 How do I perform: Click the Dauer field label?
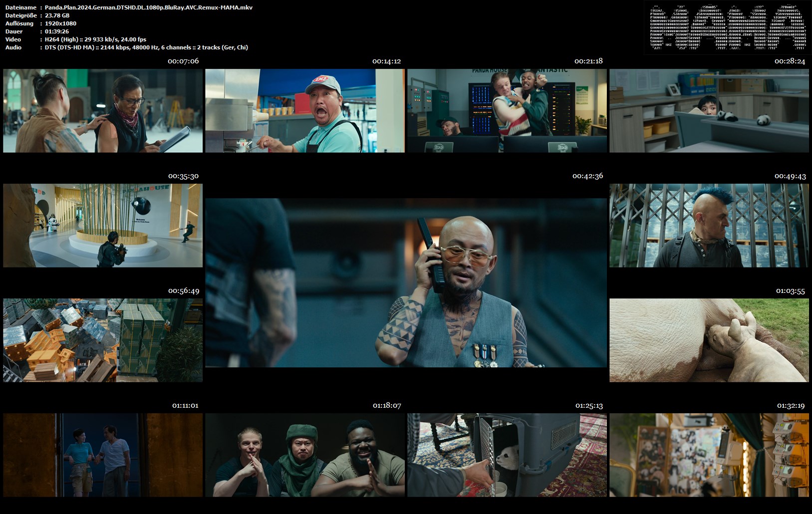pos(13,31)
